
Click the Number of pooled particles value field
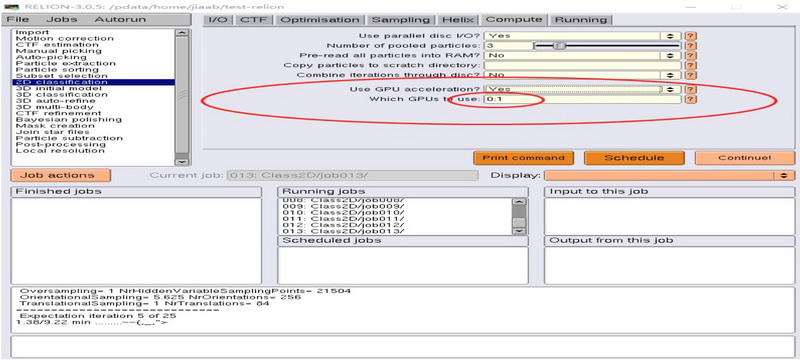(508, 46)
